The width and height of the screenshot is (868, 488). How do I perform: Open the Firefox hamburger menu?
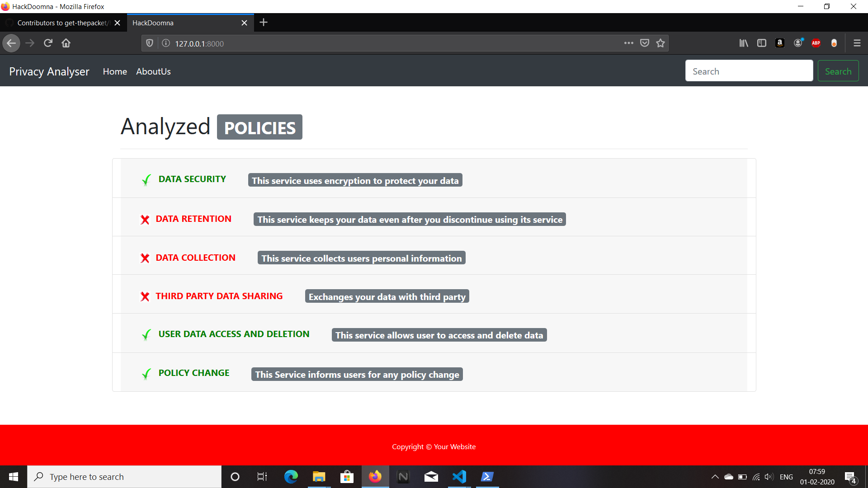(857, 43)
